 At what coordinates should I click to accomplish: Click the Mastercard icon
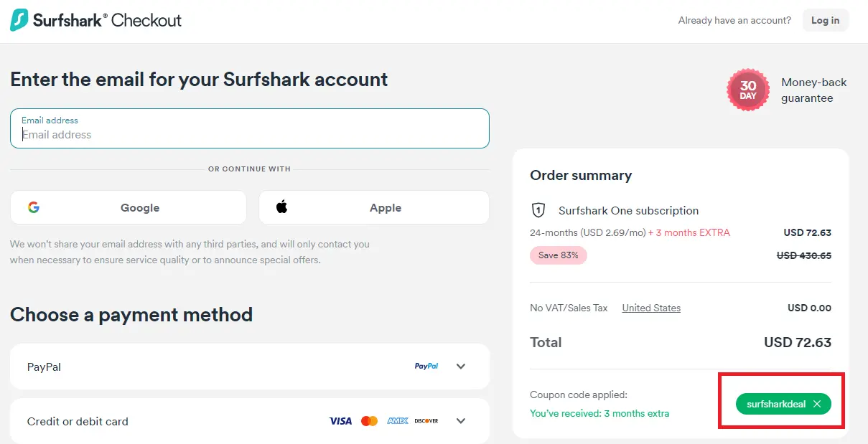tap(369, 420)
